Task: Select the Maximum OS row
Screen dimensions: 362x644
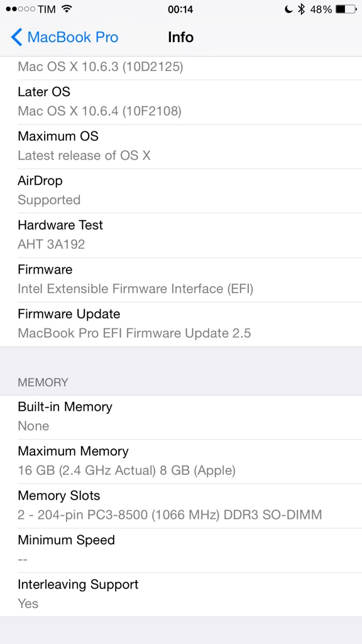Action: coord(181,146)
